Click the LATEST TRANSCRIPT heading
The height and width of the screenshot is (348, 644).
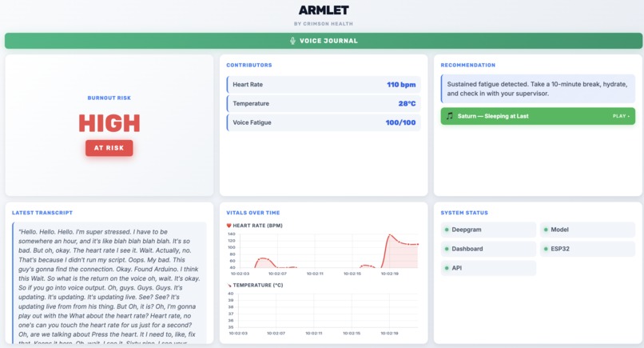coord(42,213)
